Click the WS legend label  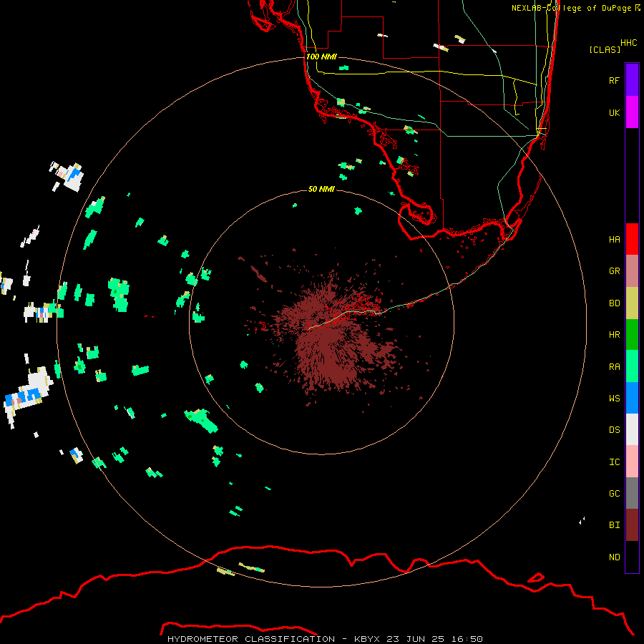(x=614, y=399)
